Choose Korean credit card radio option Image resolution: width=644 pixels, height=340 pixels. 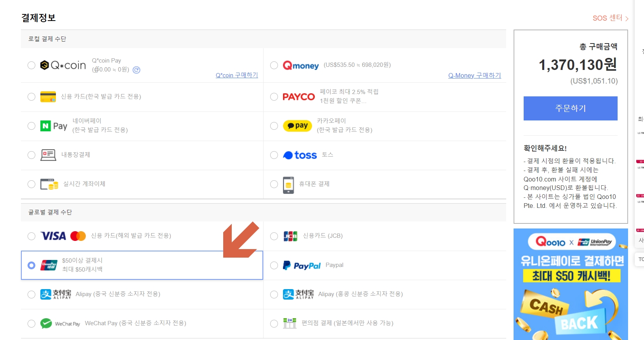click(x=31, y=97)
